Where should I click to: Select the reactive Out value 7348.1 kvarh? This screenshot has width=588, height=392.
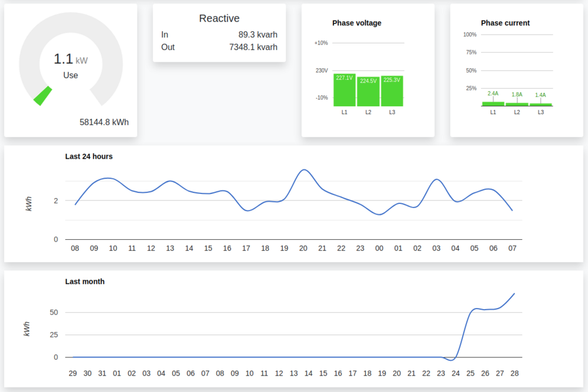(253, 47)
